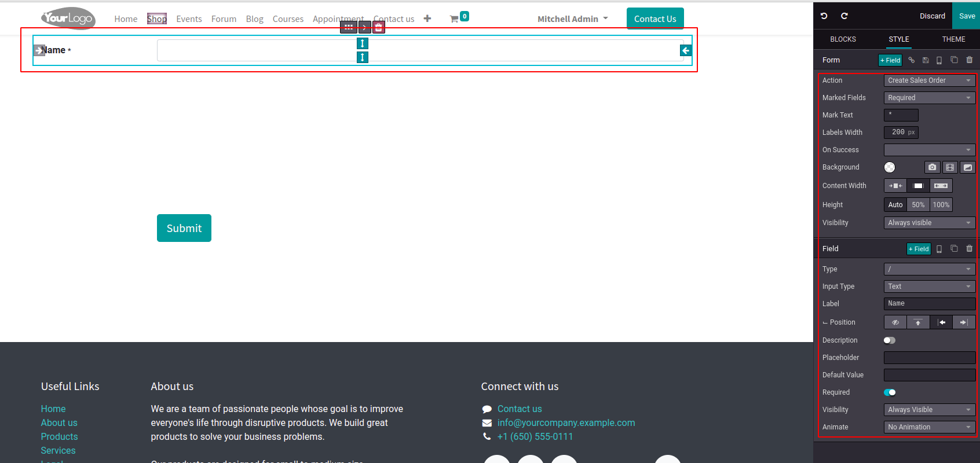Open the Field Visibility dropdown
The image size is (980, 463).
click(930, 410)
